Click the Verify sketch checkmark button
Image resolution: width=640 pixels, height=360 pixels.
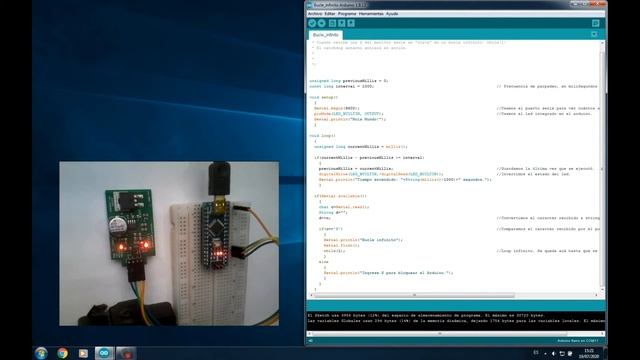(x=312, y=23)
